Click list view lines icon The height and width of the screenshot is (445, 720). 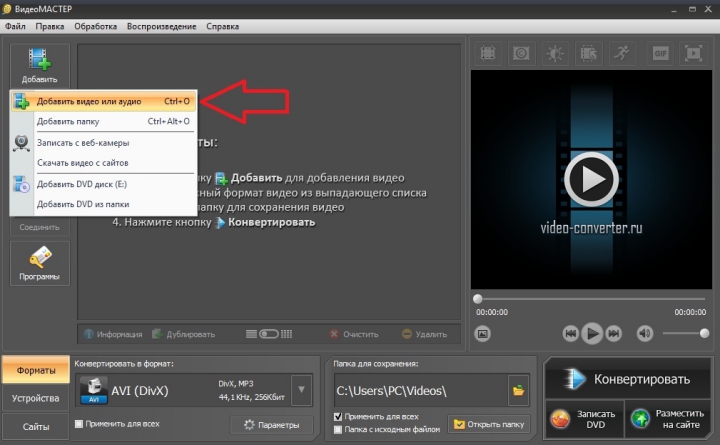(x=251, y=334)
